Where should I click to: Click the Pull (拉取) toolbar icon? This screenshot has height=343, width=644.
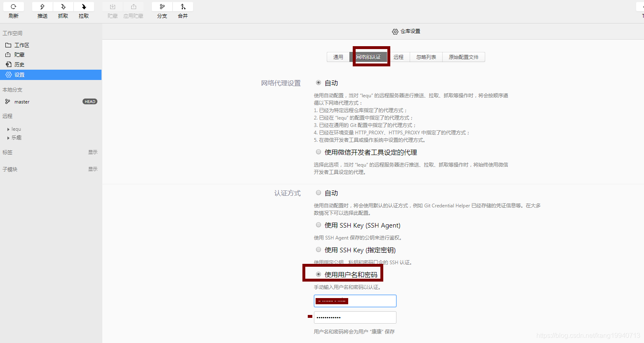pyautogui.click(x=84, y=7)
